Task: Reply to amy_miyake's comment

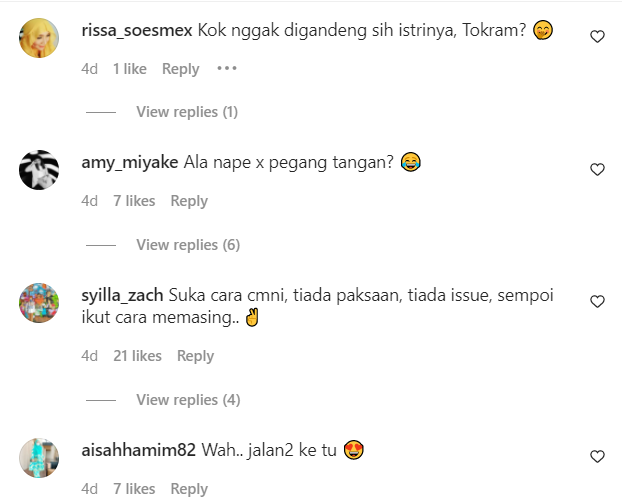Action: click(x=189, y=201)
